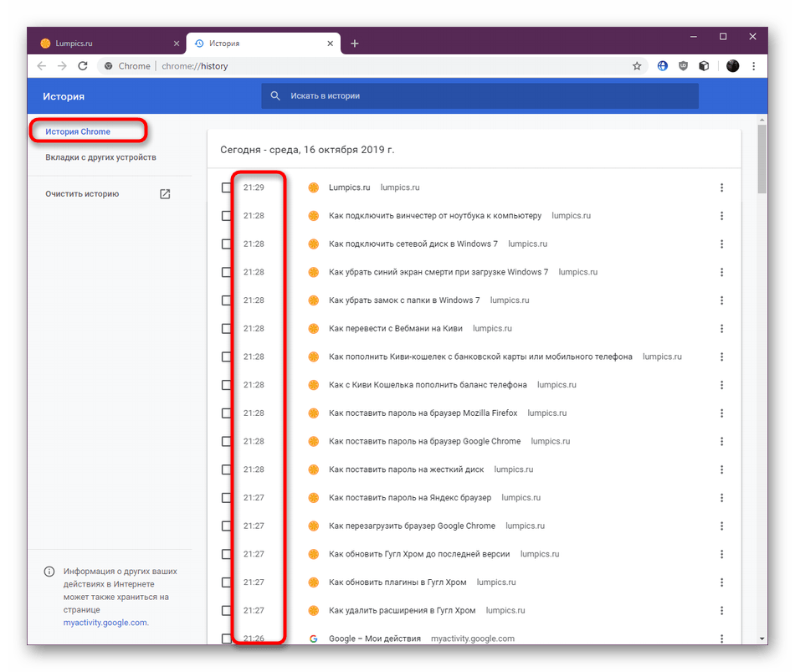Image resolution: width=795 pixels, height=672 pixels.
Task: Click the open-in-new icon beside Очистить историю
Action: [x=165, y=194]
